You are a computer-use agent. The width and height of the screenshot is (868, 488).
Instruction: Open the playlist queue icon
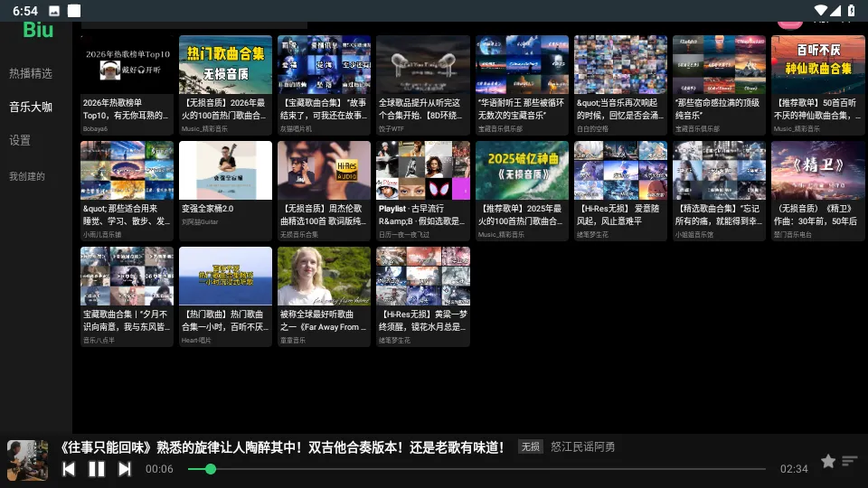pyautogui.click(x=850, y=461)
